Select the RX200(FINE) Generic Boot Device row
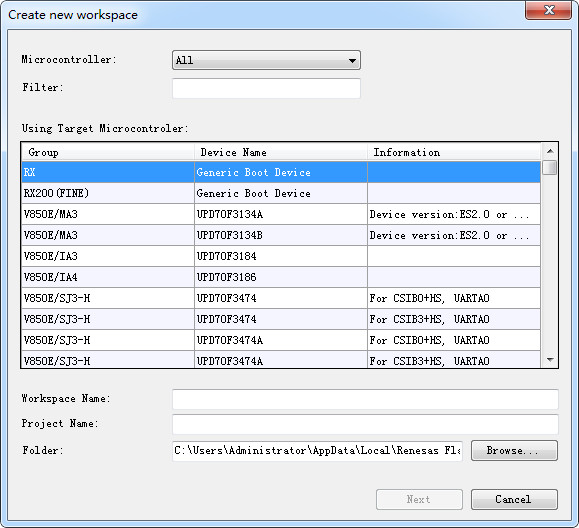Image resolution: width=579 pixels, height=528 pixels. point(281,193)
